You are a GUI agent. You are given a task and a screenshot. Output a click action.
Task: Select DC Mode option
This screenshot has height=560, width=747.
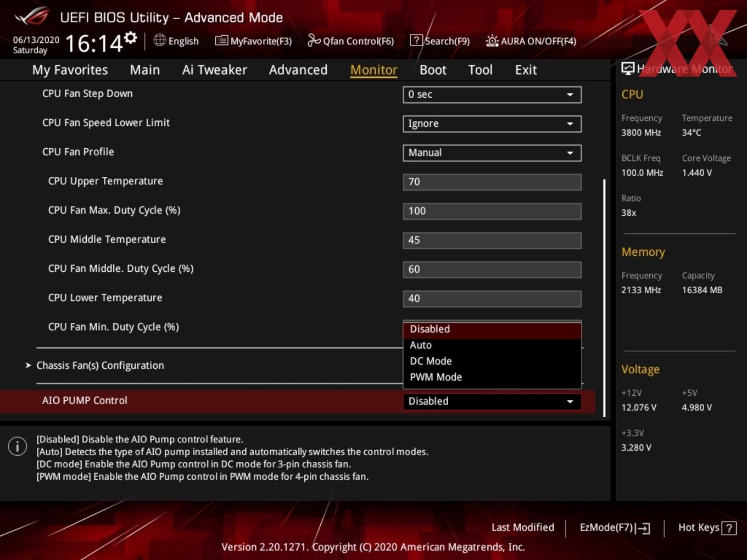click(x=492, y=361)
